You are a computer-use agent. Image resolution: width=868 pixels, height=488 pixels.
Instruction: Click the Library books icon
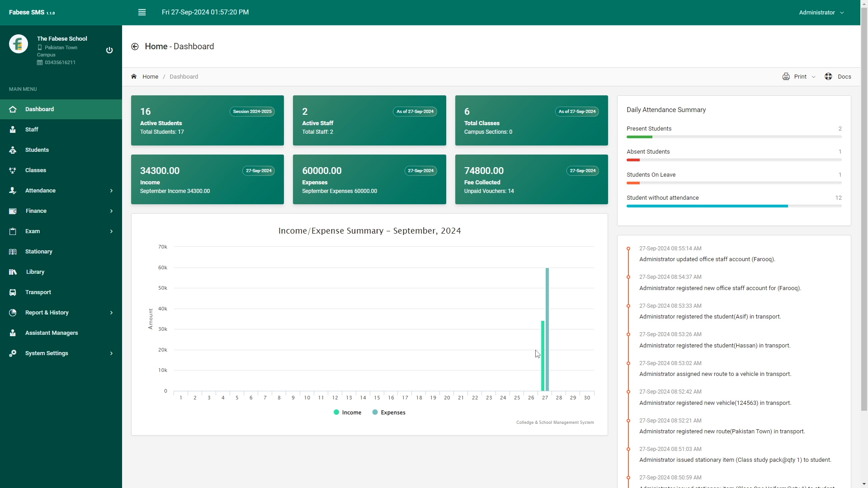(13, 272)
